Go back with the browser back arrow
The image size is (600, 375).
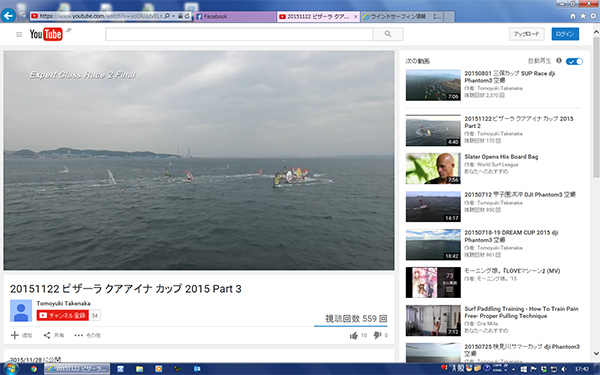(x=8, y=16)
